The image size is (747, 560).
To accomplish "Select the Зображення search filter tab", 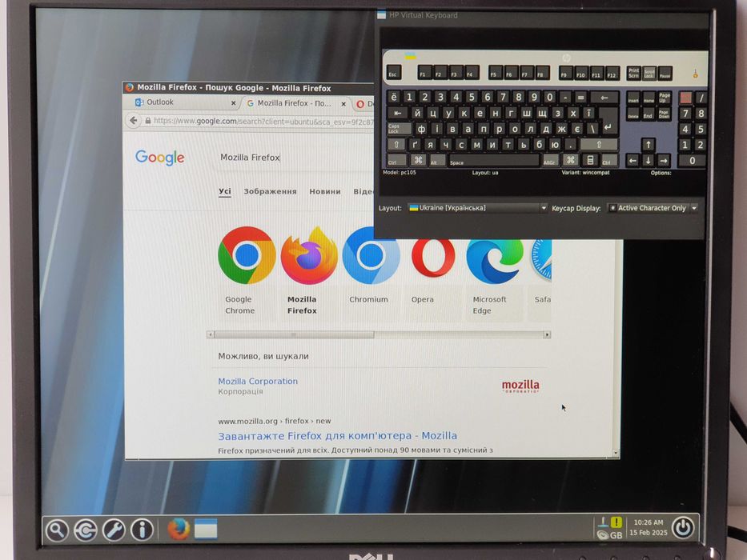I will (x=270, y=191).
